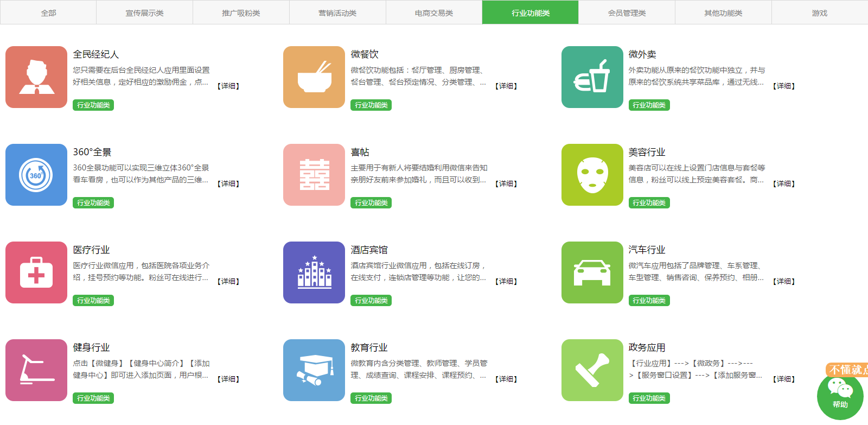Open the 推广吸粉类 tab
This screenshot has width=868, height=425.
pos(241,12)
